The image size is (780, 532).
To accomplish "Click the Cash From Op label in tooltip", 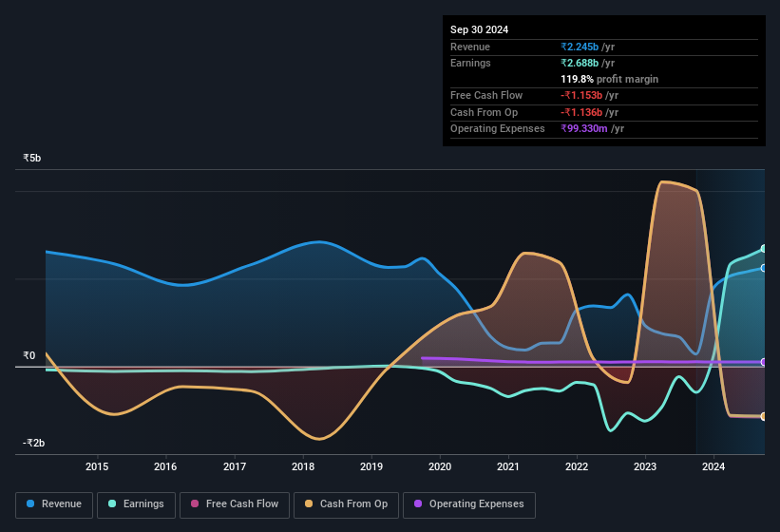I will (x=484, y=112).
